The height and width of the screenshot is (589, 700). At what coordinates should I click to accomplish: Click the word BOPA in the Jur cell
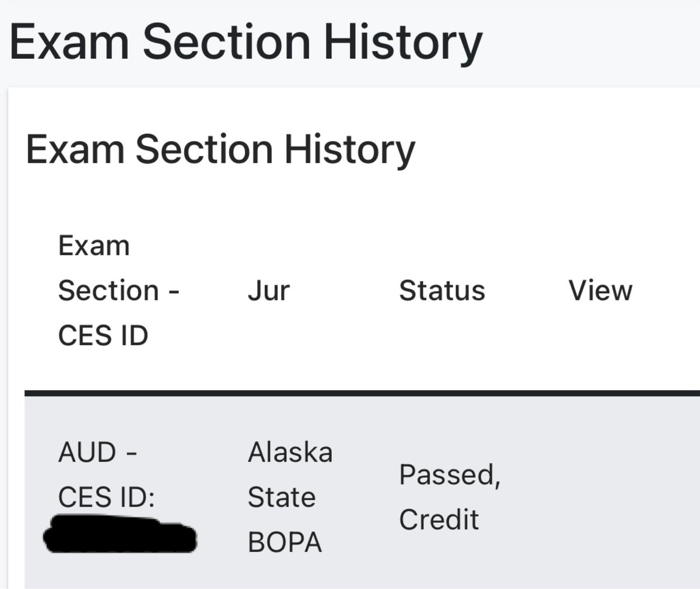(x=285, y=542)
